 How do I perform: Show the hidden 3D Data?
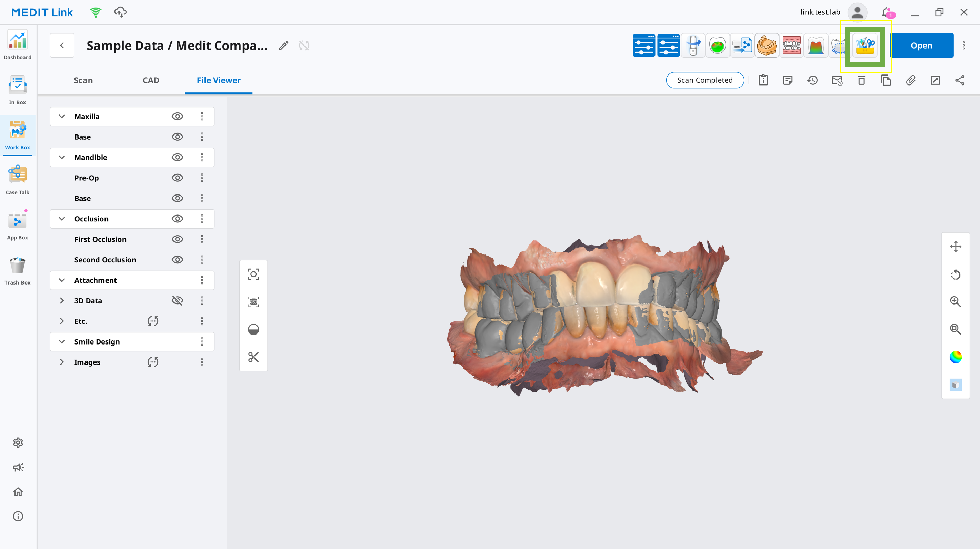coord(177,301)
